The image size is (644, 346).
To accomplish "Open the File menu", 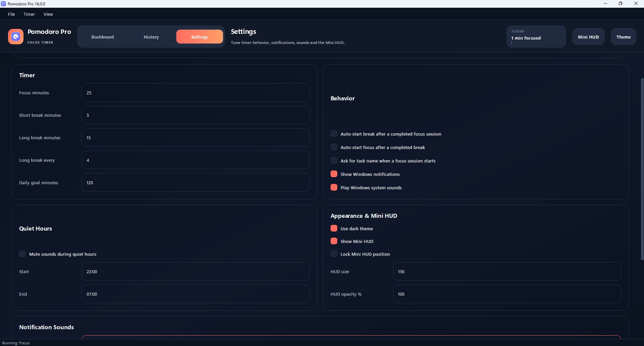I will point(11,14).
